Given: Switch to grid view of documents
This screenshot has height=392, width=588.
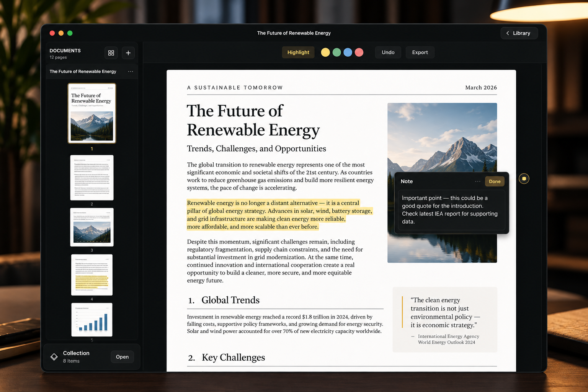Looking at the screenshot, I should pos(111,53).
